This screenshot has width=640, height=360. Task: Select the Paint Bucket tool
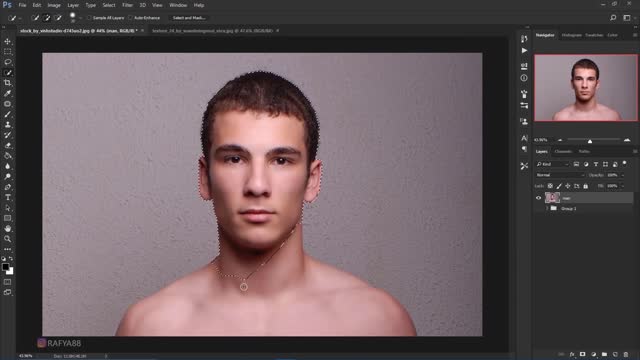point(7,156)
